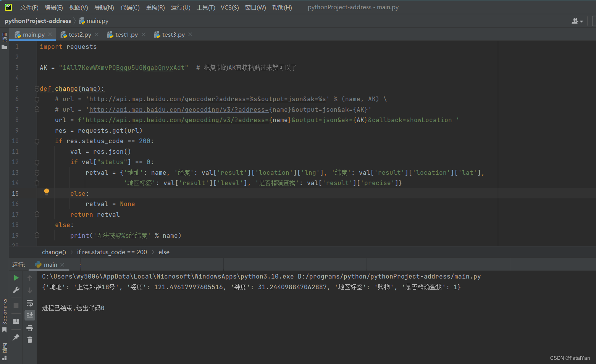Click the up arrow in run panel
This screenshot has width=596, height=364.
click(x=30, y=278)
